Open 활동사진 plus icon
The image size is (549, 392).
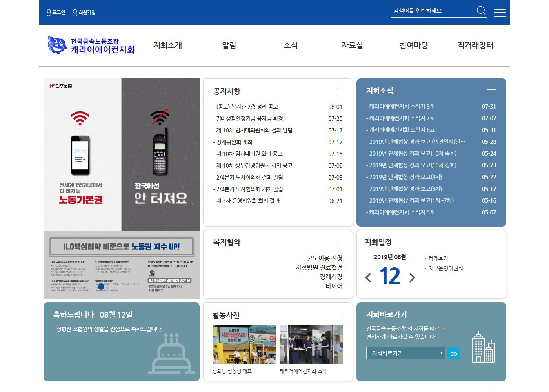click(x=339, y=314)
